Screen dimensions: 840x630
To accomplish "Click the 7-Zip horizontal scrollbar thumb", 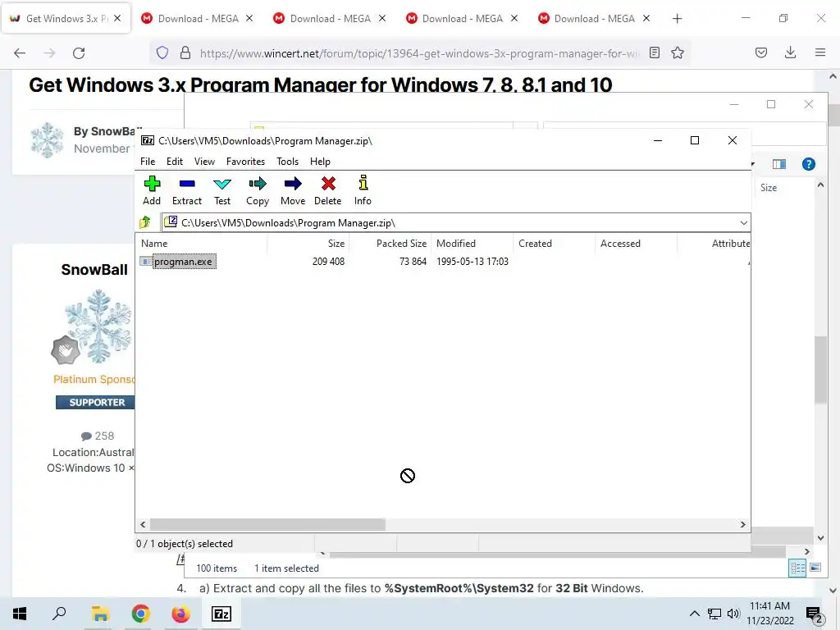I will [x=267, y=524].
